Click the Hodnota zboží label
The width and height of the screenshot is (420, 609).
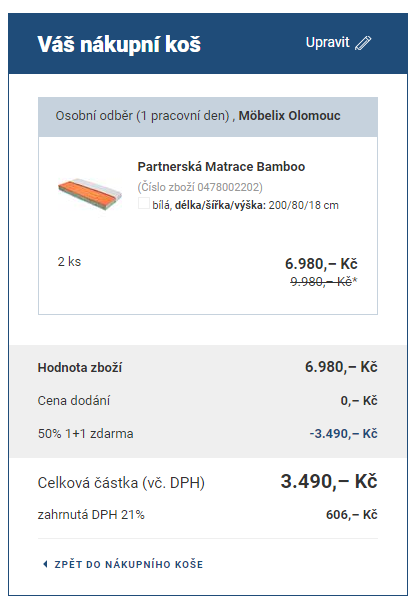tap(80, 367)
